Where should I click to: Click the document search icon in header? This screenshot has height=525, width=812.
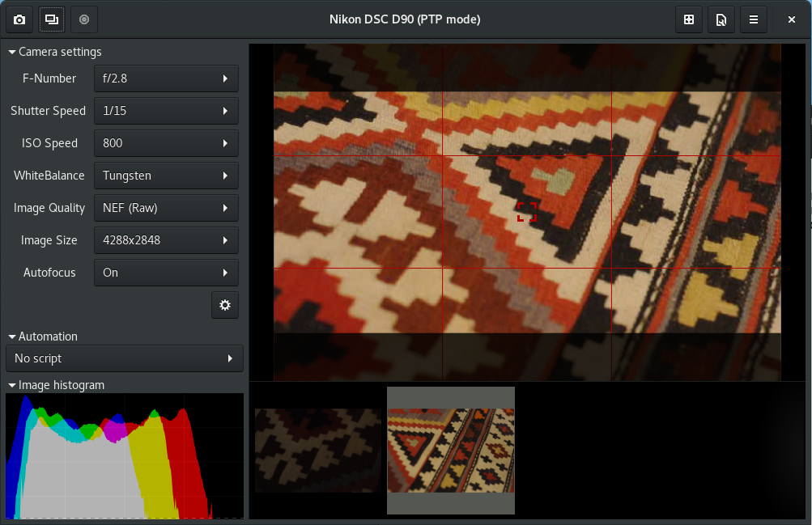(721, 19)
